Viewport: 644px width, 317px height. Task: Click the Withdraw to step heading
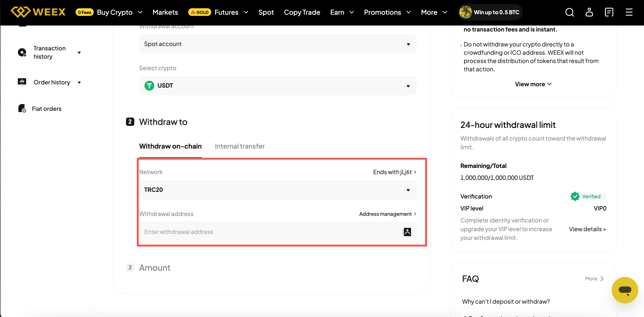click(x=163, y=122)
